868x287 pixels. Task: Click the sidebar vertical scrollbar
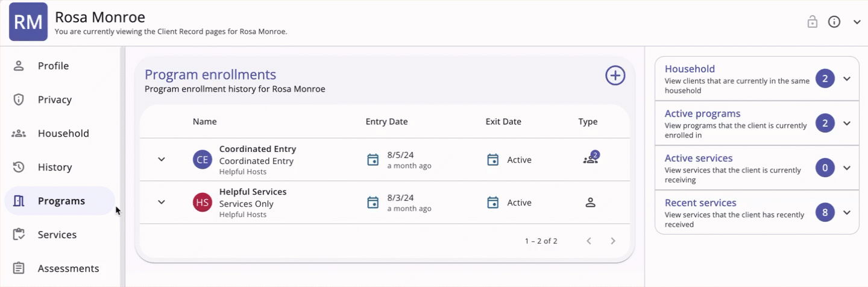(123, 166)
